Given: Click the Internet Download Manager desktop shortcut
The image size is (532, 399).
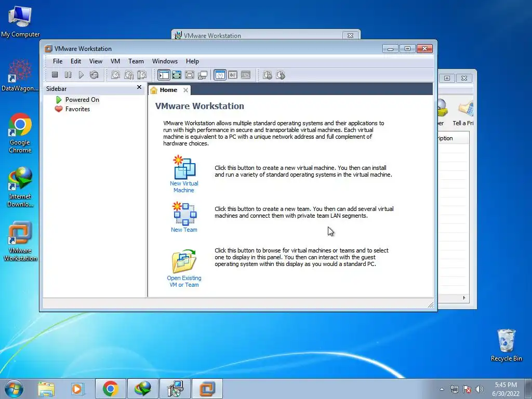Looking at the screenshot, I should 20,187.
